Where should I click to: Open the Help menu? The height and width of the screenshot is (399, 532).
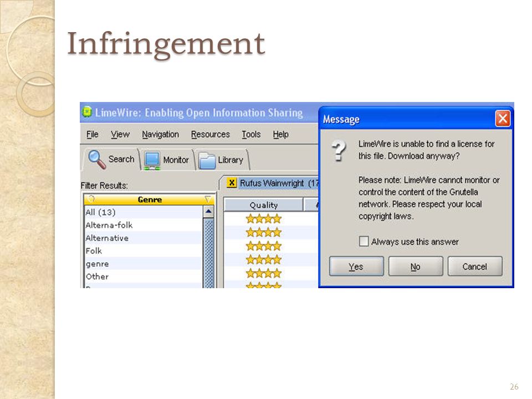[x=280, y=134]
